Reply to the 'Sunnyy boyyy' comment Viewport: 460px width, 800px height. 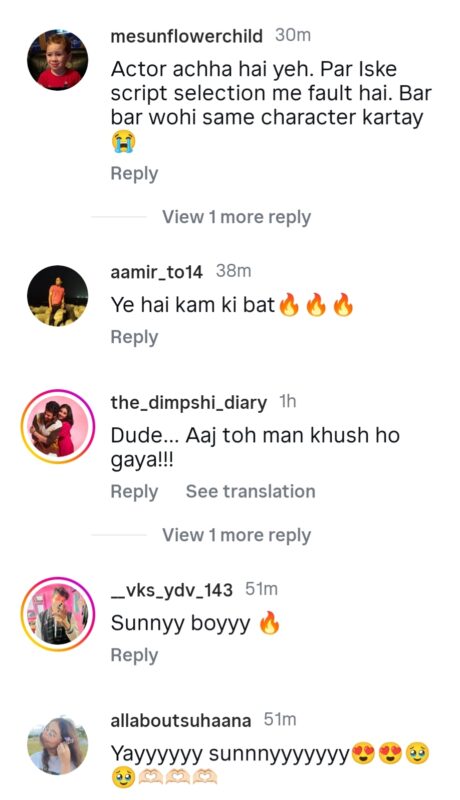(134, 656)
